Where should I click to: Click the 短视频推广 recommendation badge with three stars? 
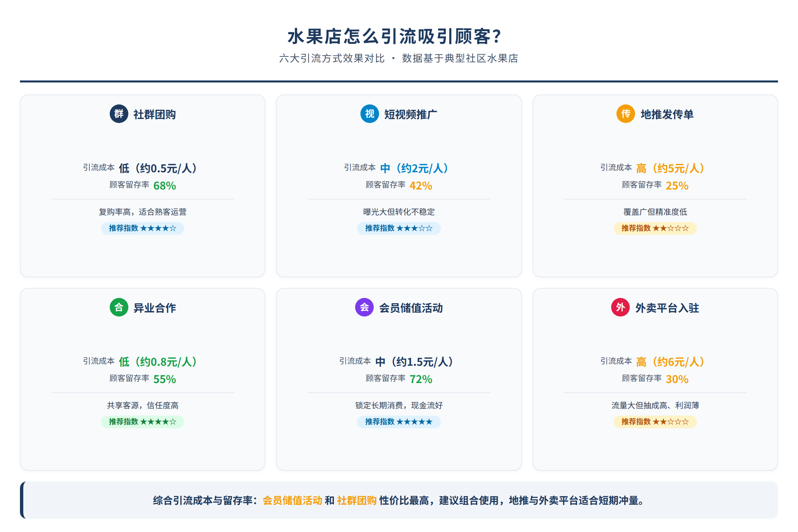click(399, 228)
